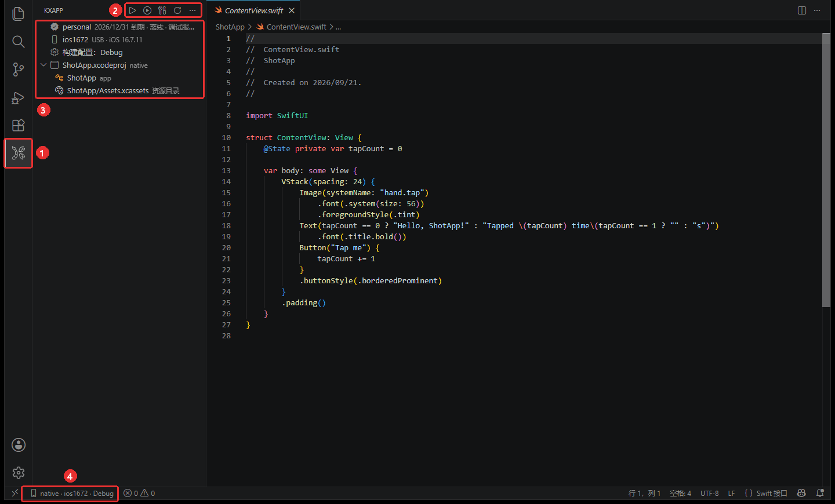Click the plain Run triangle in KXAPP toolbar

(x=132, y=10)
